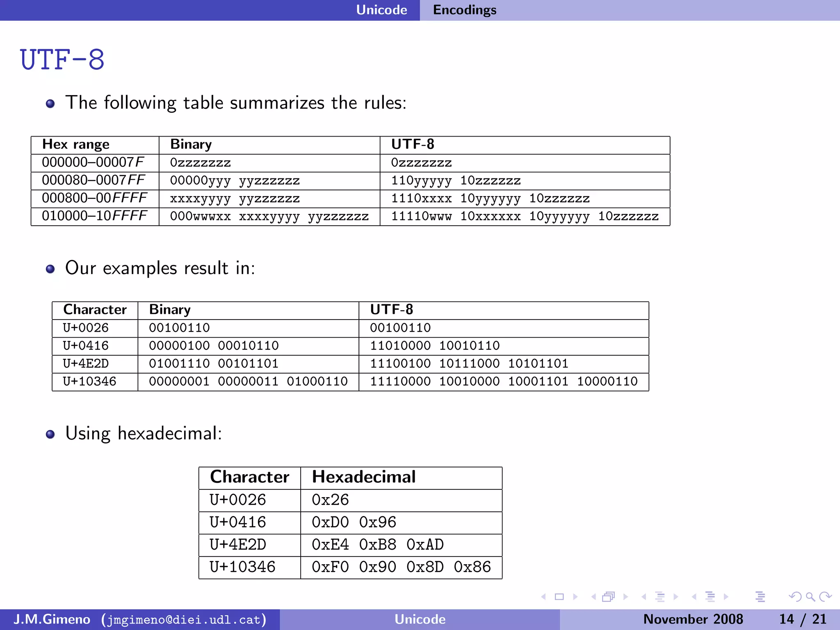This screenshot has width=840, height=630.
Task: Click the slide navigation rectangle icon
Action: (559, 597)
